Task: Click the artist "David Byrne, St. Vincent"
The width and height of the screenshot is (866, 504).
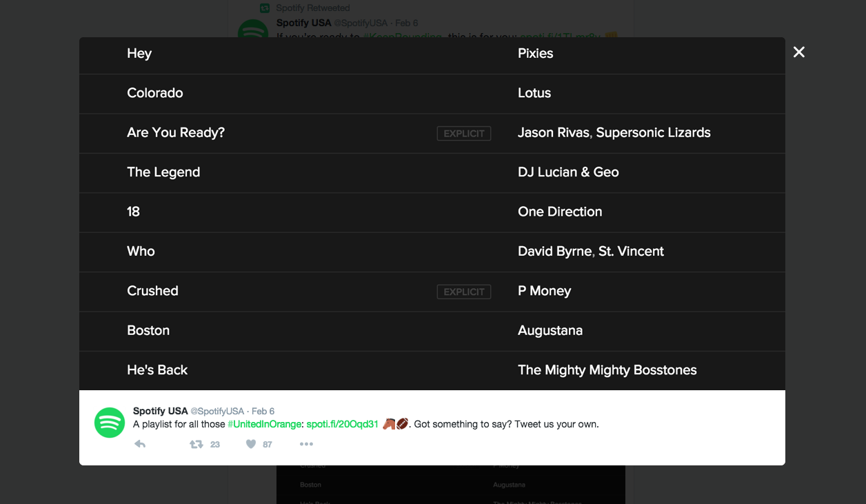Action: tap(591, 252)
